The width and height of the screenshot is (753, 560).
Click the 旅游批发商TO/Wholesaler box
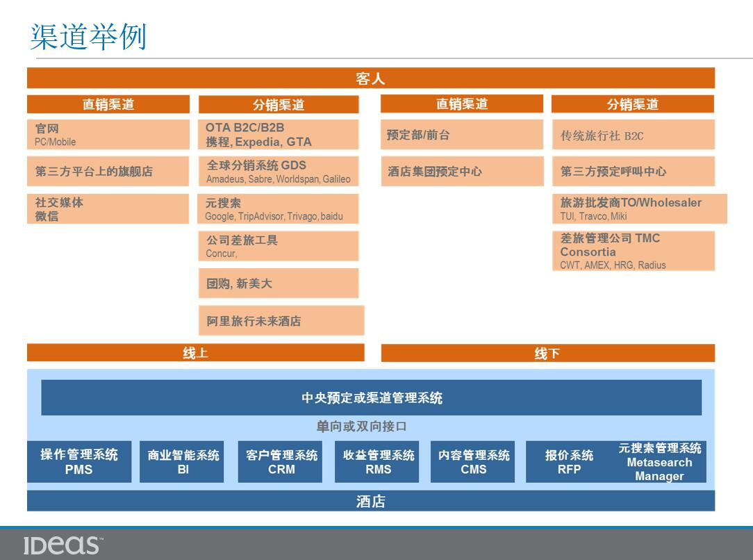640,209
